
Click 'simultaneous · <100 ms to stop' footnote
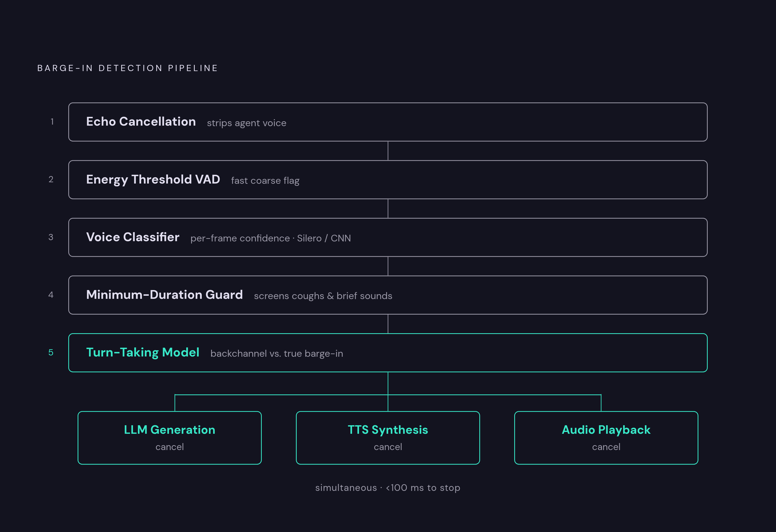tap(388, 488)
